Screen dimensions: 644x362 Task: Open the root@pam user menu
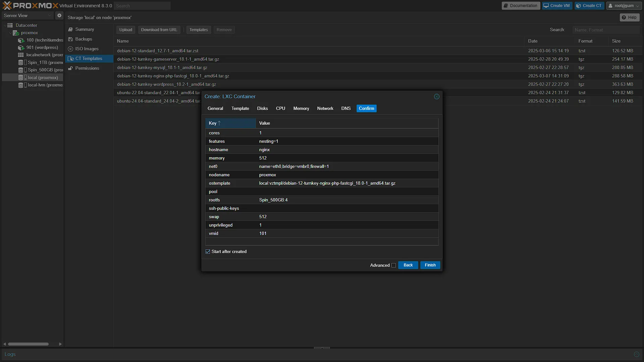coord(624,6)
